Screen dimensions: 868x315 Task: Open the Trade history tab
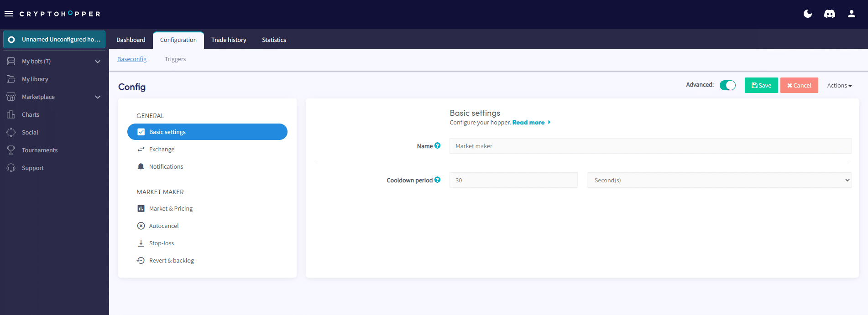pyautogui.click(x=229, y=40)
